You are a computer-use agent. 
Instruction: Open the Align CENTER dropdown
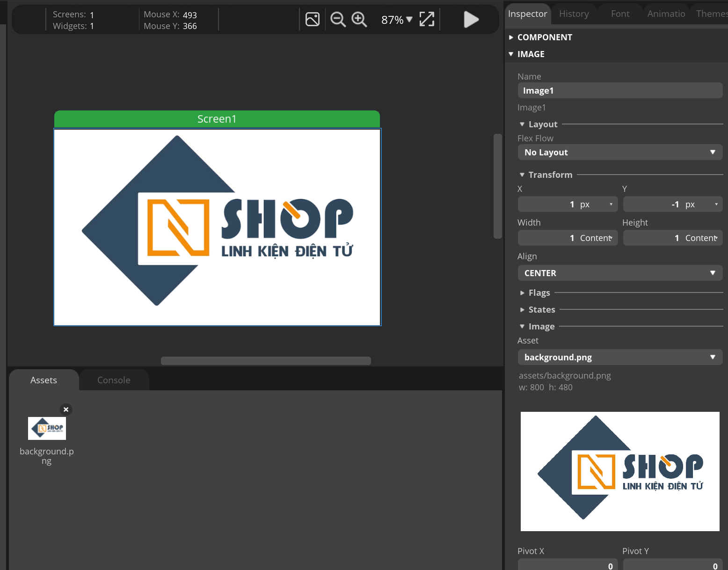pos(620,273)
